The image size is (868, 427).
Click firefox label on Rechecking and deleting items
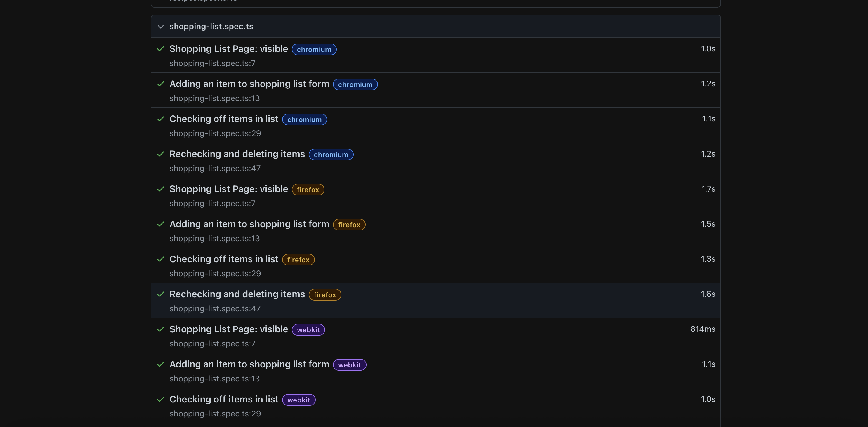tap(324, 295)
